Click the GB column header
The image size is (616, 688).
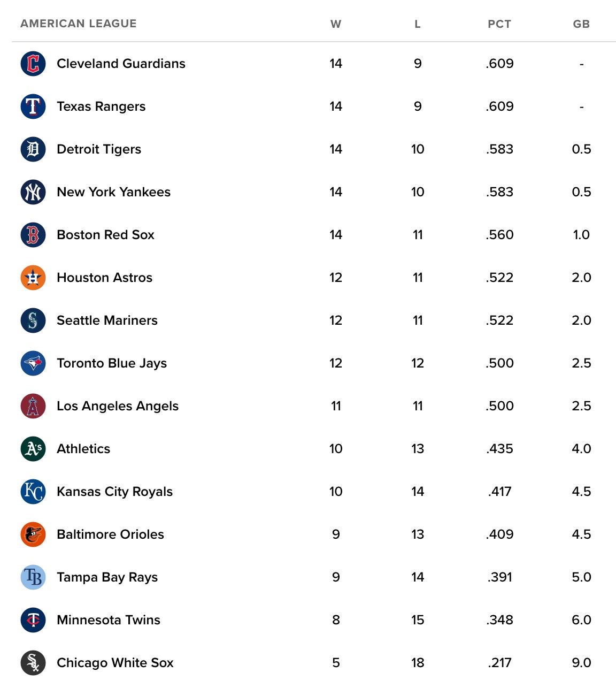click(x=581, y=24)
